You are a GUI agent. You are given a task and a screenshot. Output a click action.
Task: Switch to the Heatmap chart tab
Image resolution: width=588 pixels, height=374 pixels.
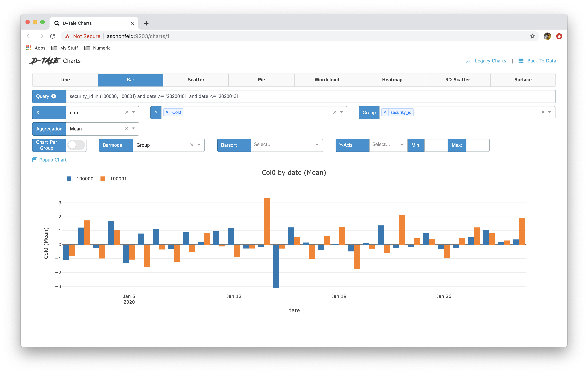[x=392, y=80]
